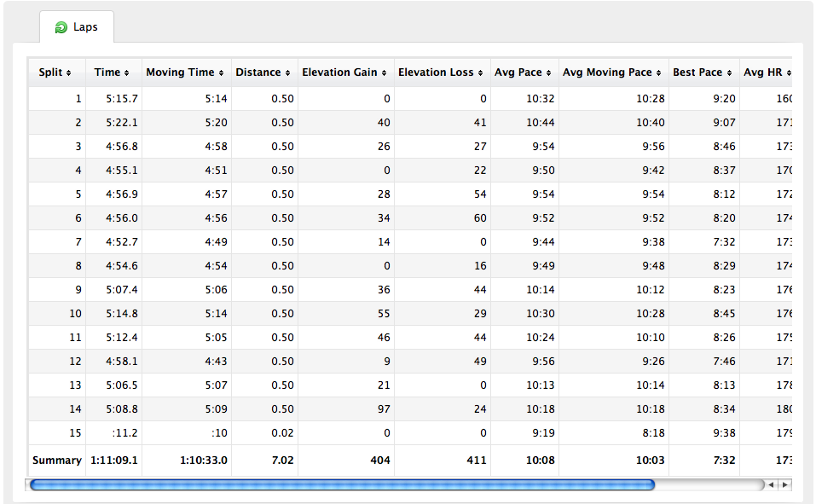816x504 pixels.
Task: Click elevation gain 55 in split 10
Action: [x=384, y=314]
